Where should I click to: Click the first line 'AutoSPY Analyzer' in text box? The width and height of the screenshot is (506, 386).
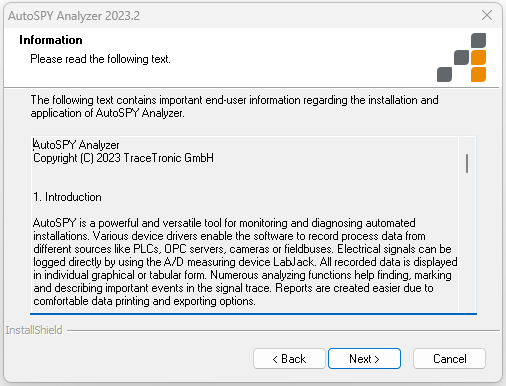tap(76, 145)
